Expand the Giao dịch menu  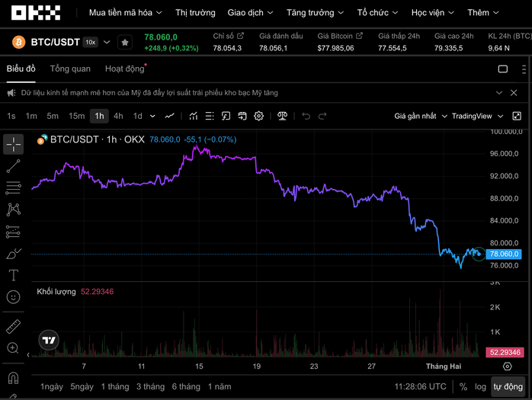250,13
